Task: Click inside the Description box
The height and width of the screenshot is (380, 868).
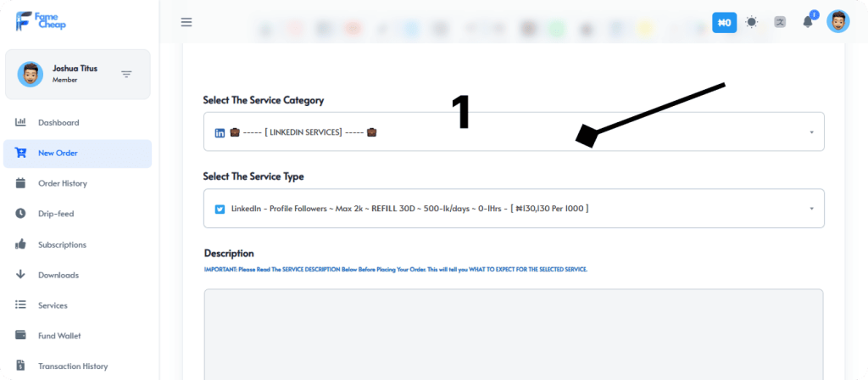Action: click(514, 334)
